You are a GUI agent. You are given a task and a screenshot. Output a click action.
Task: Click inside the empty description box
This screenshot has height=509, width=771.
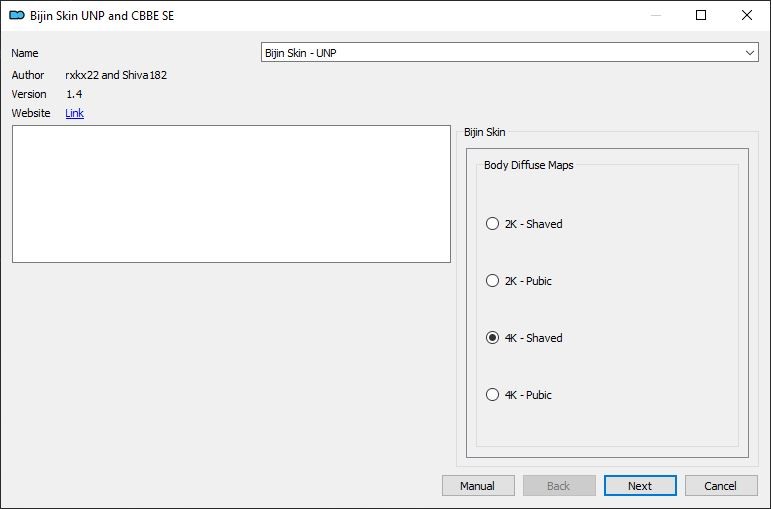click(x=231, y=194)
